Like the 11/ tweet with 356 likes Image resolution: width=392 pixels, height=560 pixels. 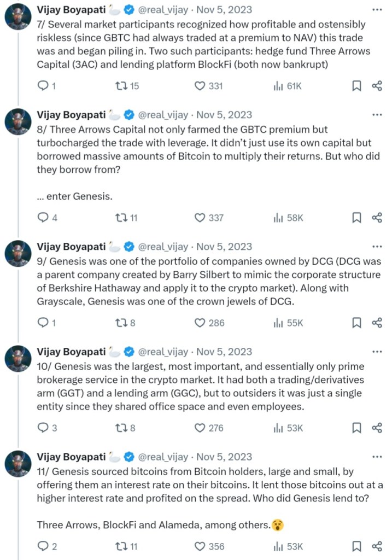[200, 546]
